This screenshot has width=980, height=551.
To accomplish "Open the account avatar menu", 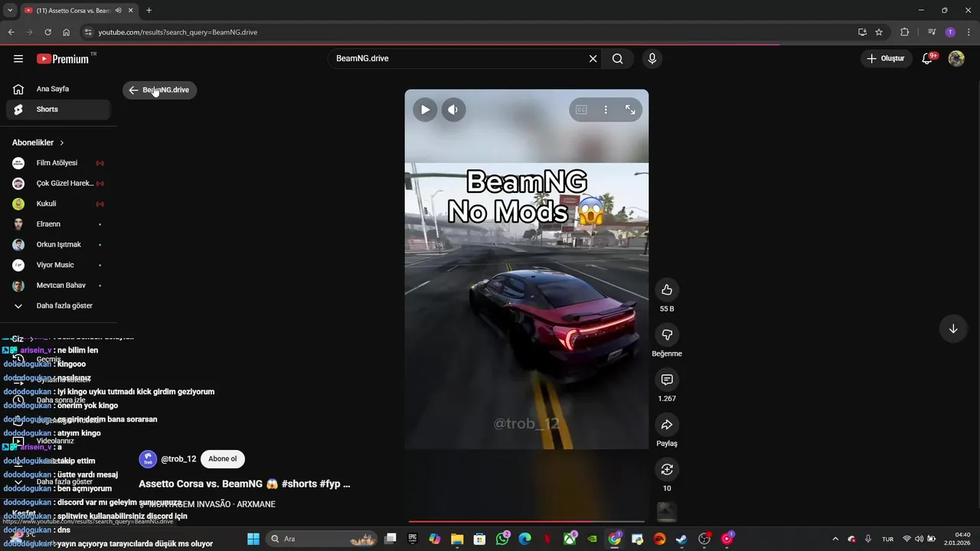I will (x=956, y=59).
